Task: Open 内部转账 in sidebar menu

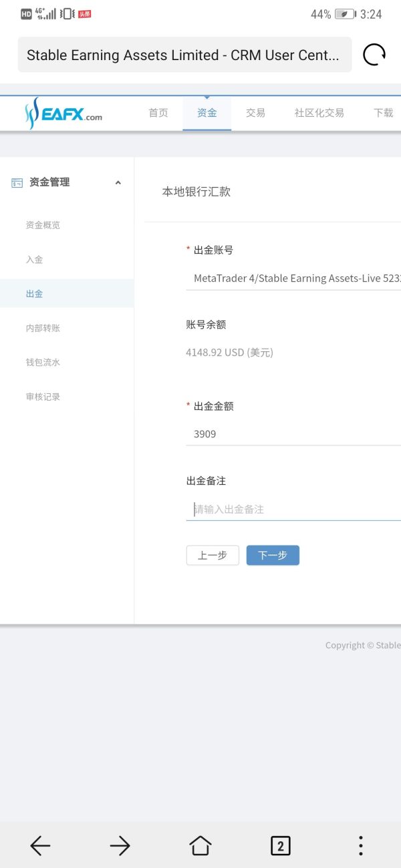Action: 43,328
